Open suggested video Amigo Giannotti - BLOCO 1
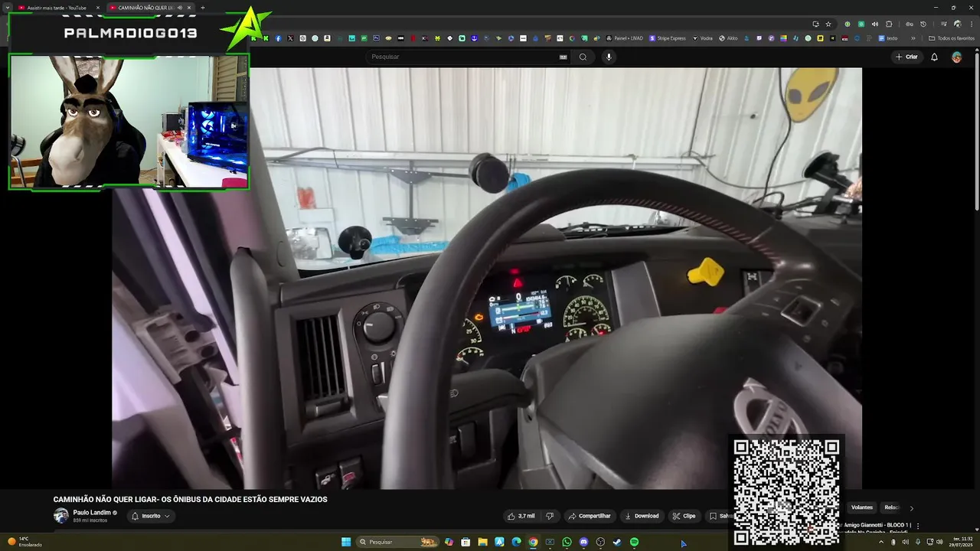The image size is (980, 551). 877,525
